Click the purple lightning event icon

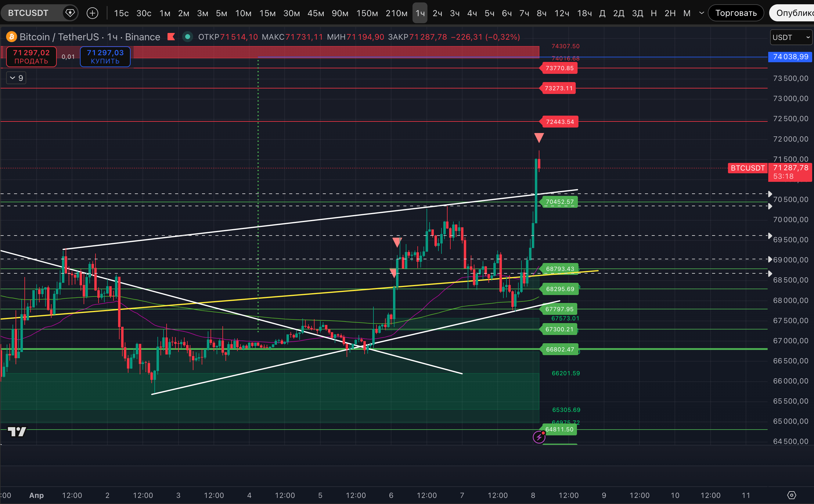[x=539, y=437]
